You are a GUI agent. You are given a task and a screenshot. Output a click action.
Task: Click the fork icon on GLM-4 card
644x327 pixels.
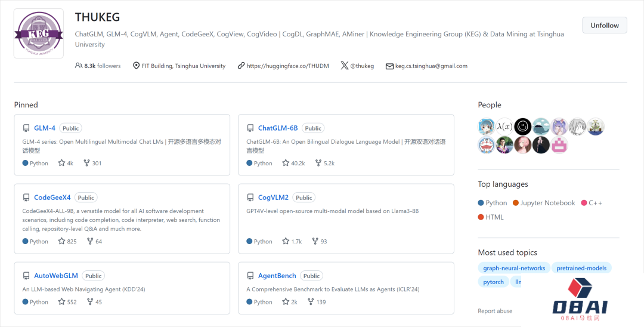tap(86, 163)
